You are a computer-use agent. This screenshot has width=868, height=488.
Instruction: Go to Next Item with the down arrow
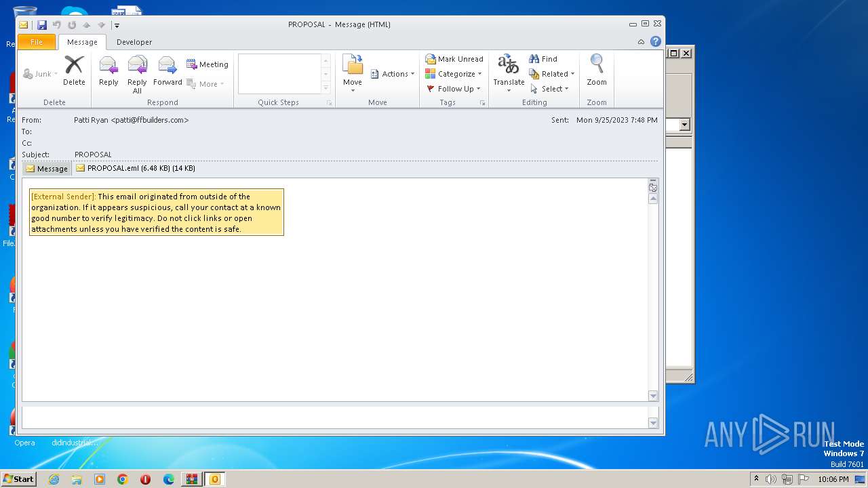click(x=101, y=25)
